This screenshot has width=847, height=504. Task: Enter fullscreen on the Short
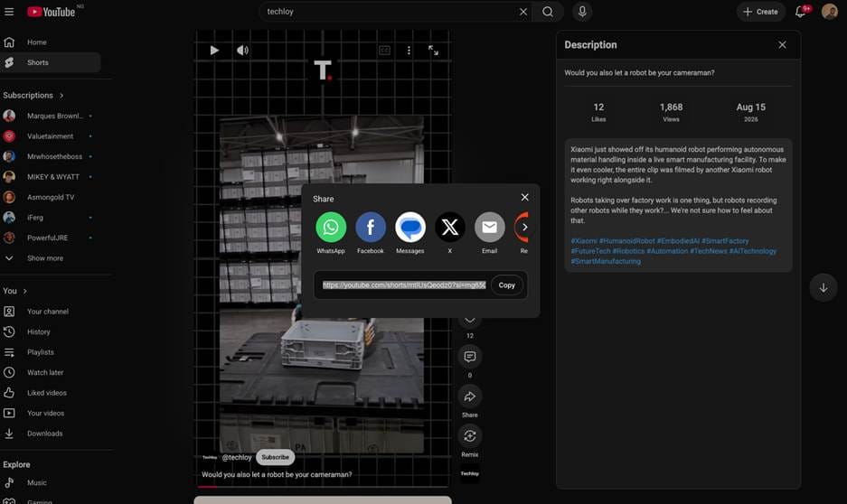click(x=433, y=51)
